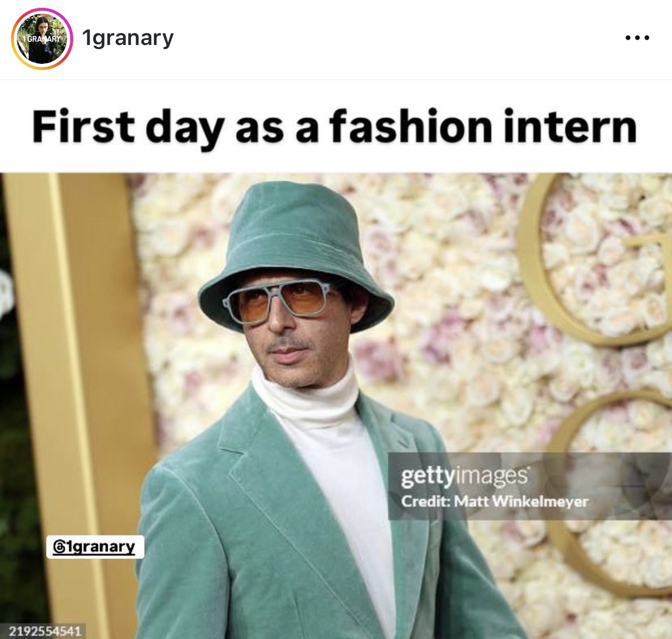The width and height of the screenshot is (672, 639).
Task: Tap the 1granary username in header
Action: point(128,38)
